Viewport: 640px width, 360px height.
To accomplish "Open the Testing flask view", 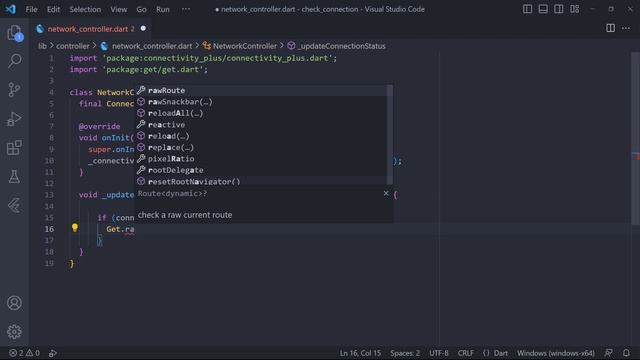I will click(x=14, y=177).
